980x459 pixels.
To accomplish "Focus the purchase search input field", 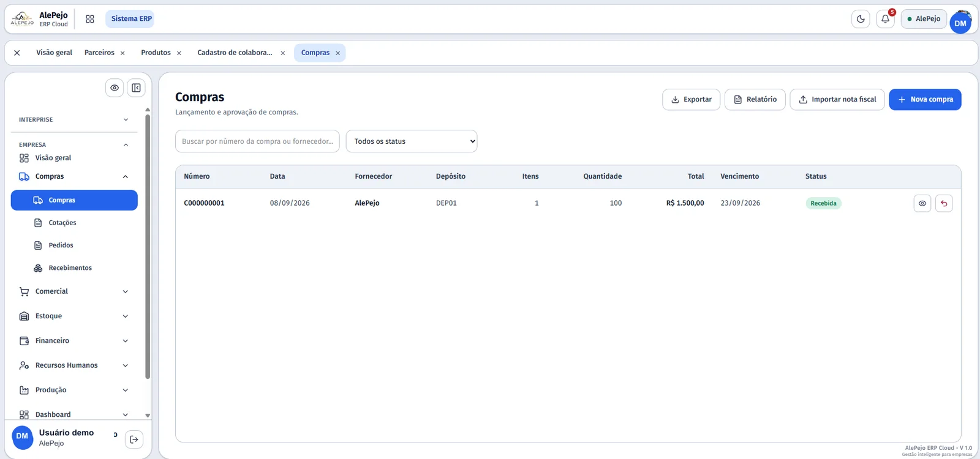I will click(x=257, y=141).
